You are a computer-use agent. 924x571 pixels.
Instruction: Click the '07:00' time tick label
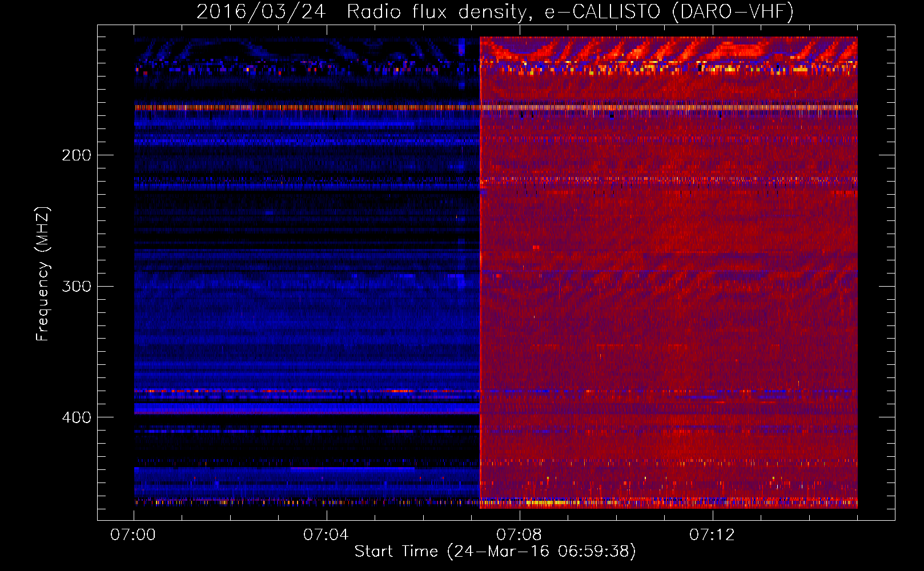[x=133, y=535]
